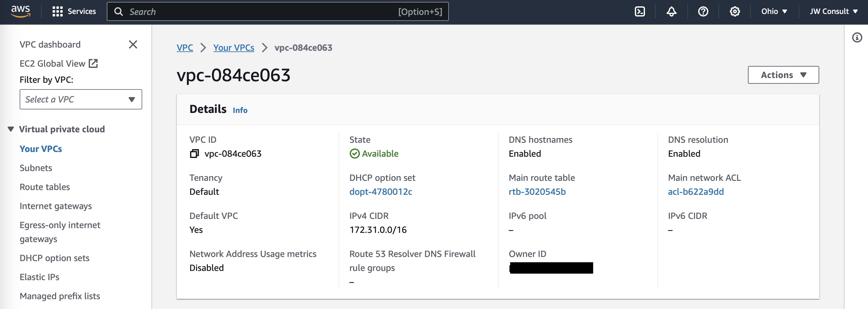Click the Your VPCs breadcrumb link
This screenshot has width=868, height=309.
(x=233, y=48)
